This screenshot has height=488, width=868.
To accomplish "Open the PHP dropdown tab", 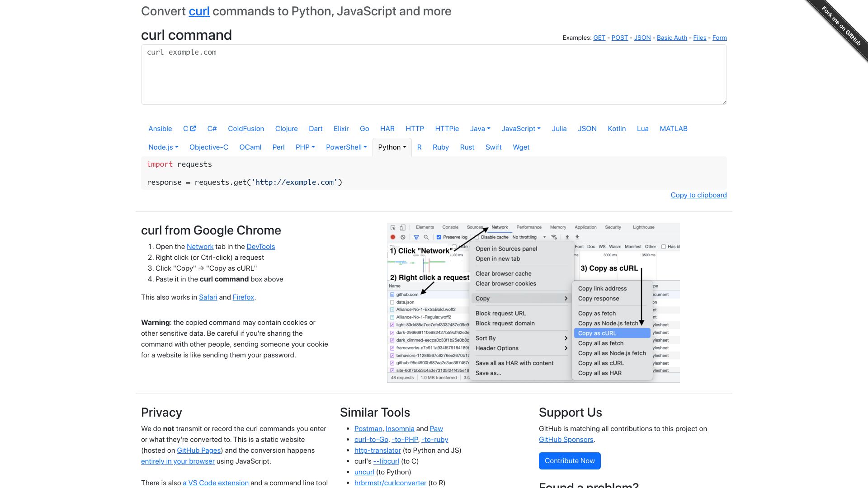I will pyautogui.click(x=305, y=147).
